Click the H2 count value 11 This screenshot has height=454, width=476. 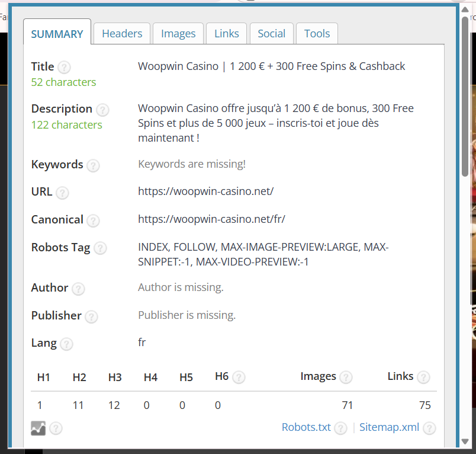78,405
